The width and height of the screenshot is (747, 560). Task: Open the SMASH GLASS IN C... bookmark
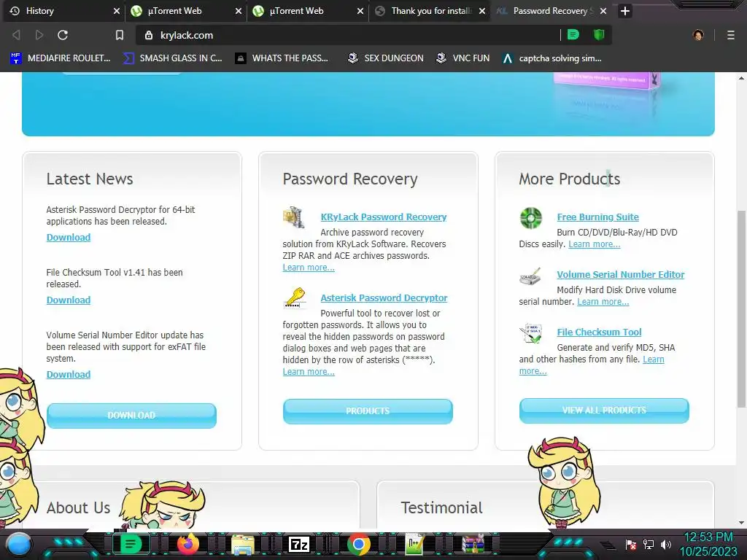point(172,58)
